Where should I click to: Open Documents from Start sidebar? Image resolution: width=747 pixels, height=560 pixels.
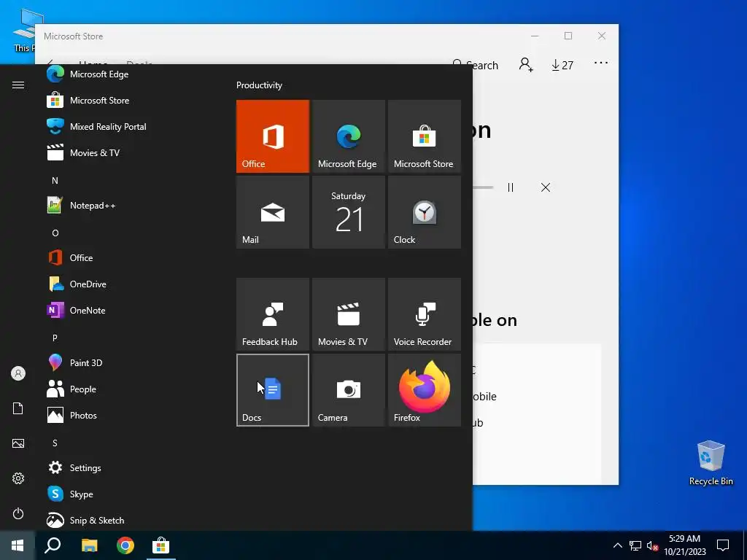[x=18, y=408]
